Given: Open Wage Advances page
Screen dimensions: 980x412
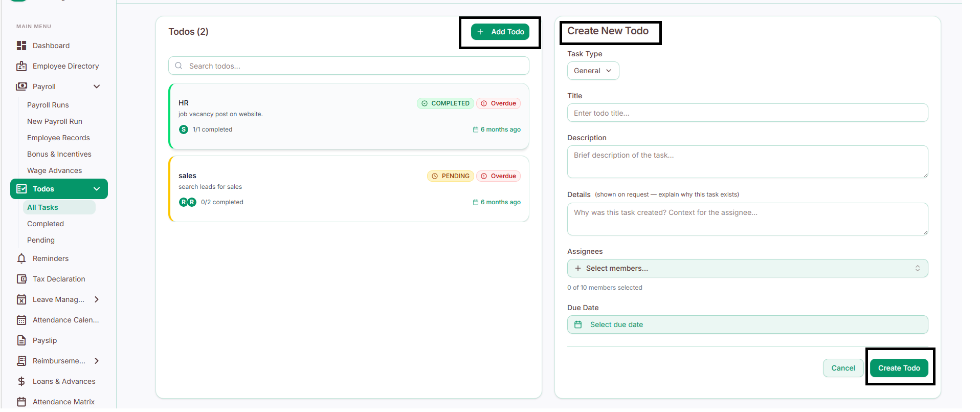Looking at the screenshot, I should pos(54,170).
